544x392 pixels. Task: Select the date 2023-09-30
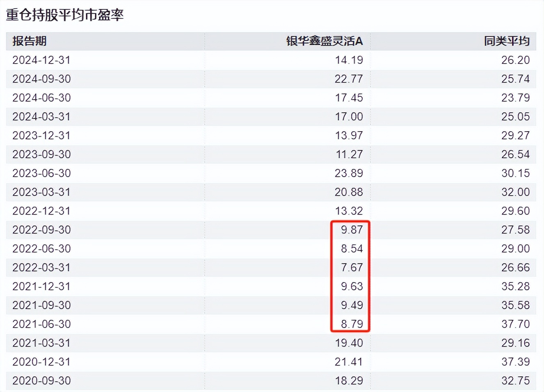pyautogui.click(x=41, y=154)
